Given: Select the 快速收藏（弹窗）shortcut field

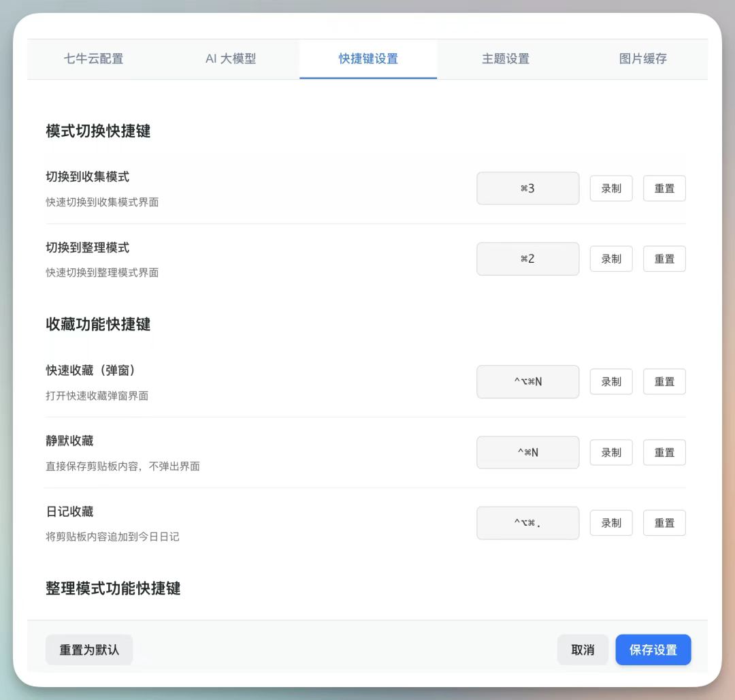Looking at the screenshot, I should 527,382.
